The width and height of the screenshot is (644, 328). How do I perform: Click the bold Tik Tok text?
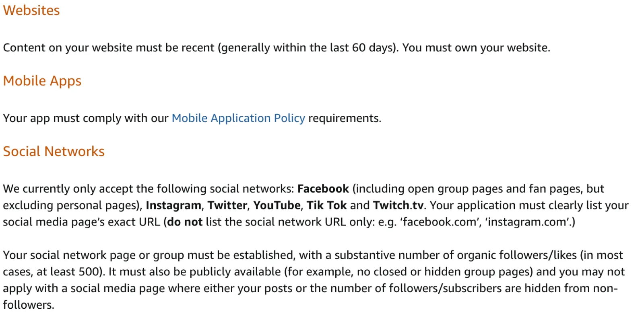point(327,205)
